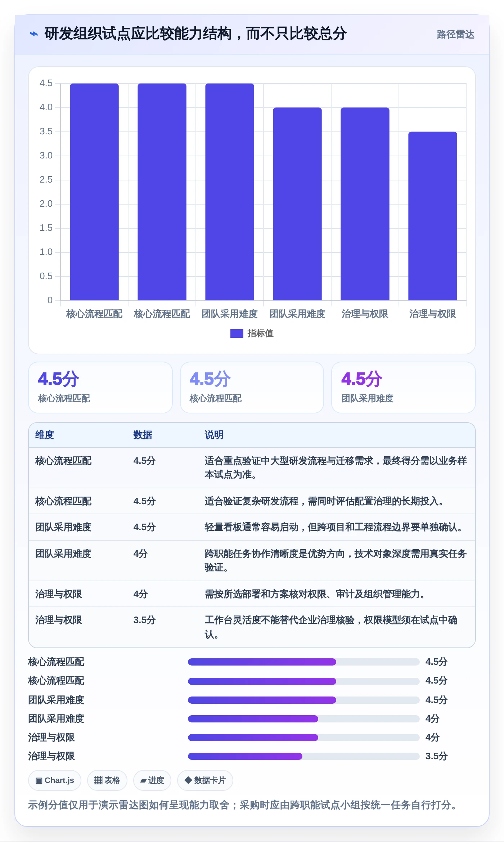Click the 0.5 tick label on the y-axis
Screen dimensions: 504x842
[x=46, y=276]
